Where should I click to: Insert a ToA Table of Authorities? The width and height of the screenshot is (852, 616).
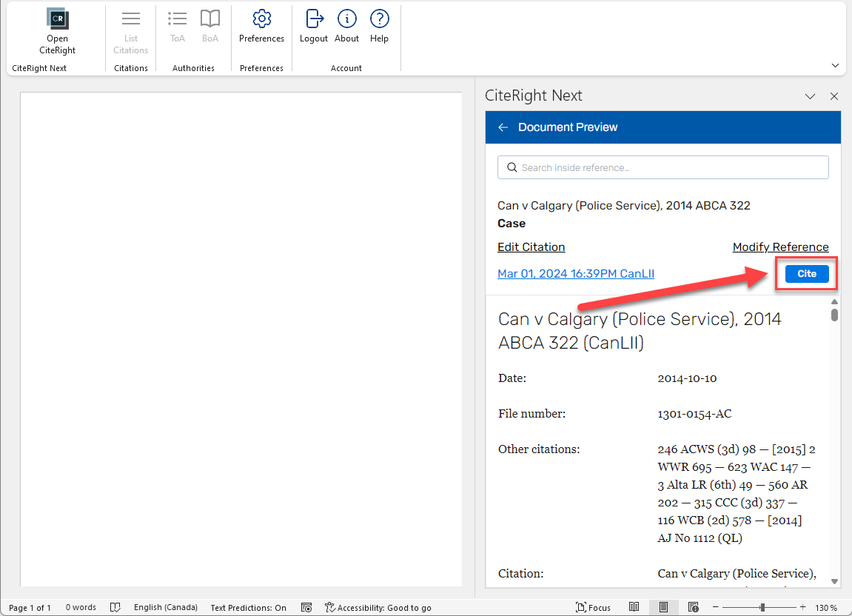click(x=177, y=26)
